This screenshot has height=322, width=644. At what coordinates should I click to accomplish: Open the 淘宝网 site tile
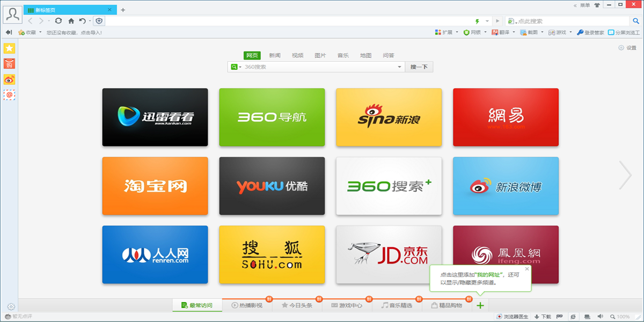pos(155,186)
